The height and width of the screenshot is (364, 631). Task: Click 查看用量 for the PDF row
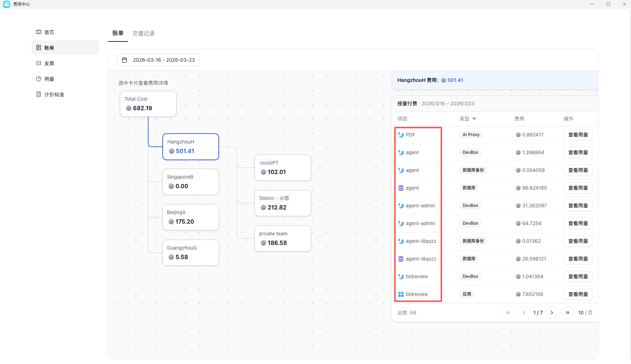pyautogui.click(x=578, y=135)
